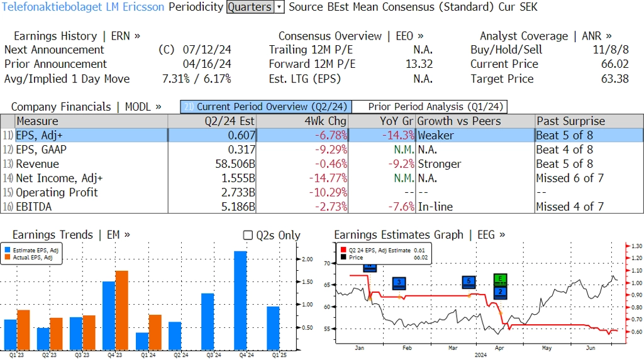Open Earnings Trends EM link
The height and width of the screenshot is (360, 644).
coord(71,235)
